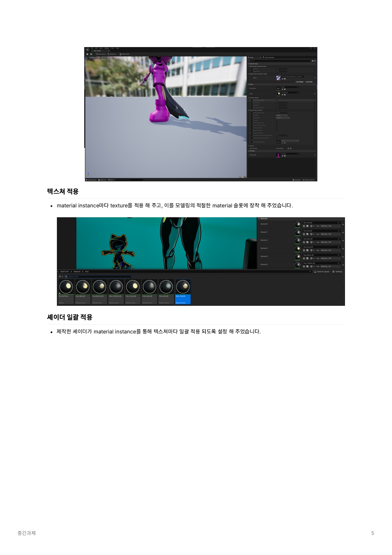Screen dimensions: 392x555
Task: Click the Texture parameter thumbnail
Action: 278,78
